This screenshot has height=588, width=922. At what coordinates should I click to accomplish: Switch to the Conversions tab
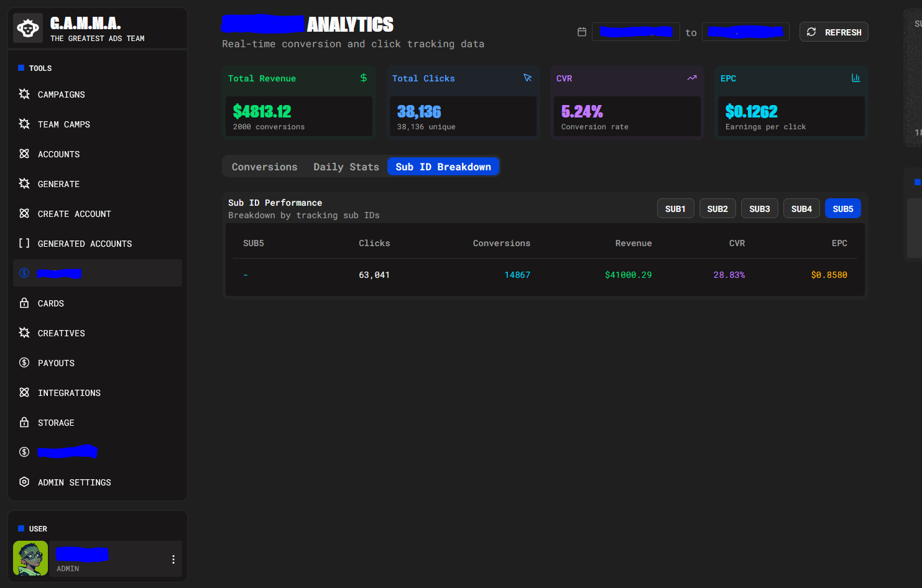(264, 167)
